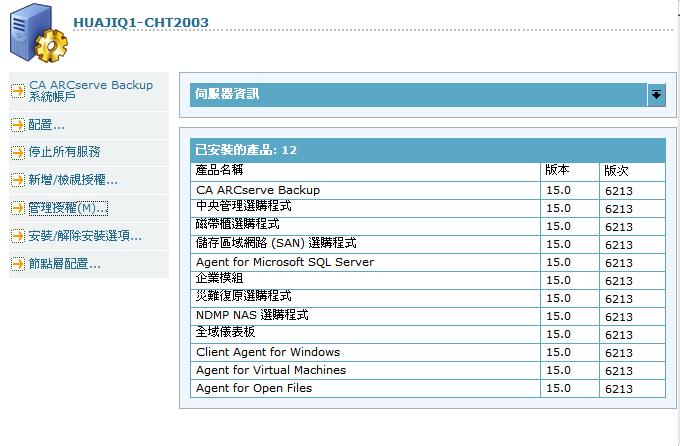Screen dimensions: 680x446
Task: Click the server with gear icon
Action: 39,33
